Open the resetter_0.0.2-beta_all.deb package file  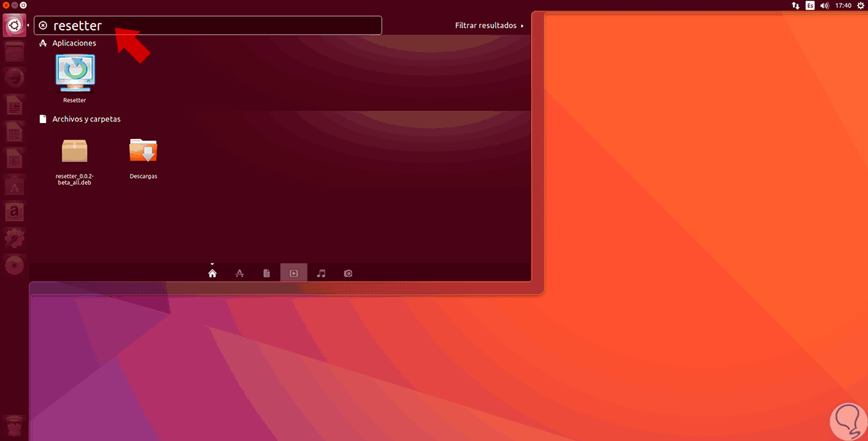point(75,151)
